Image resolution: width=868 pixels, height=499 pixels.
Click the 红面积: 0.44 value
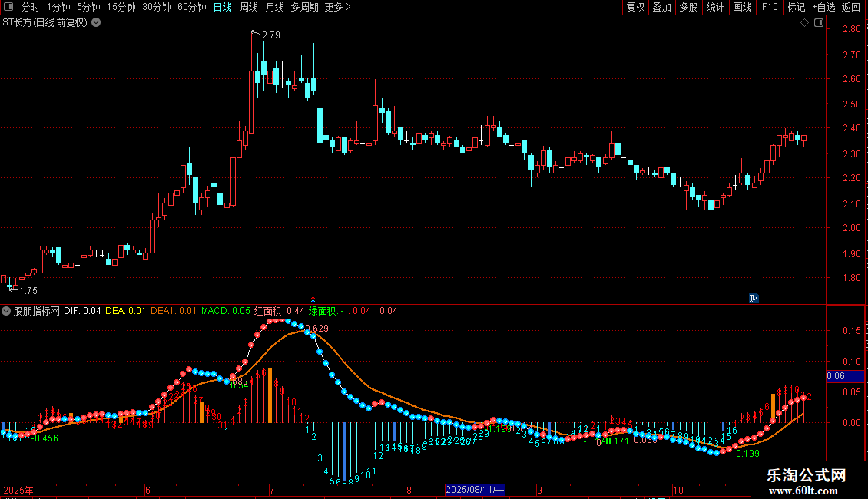(279, 311)
